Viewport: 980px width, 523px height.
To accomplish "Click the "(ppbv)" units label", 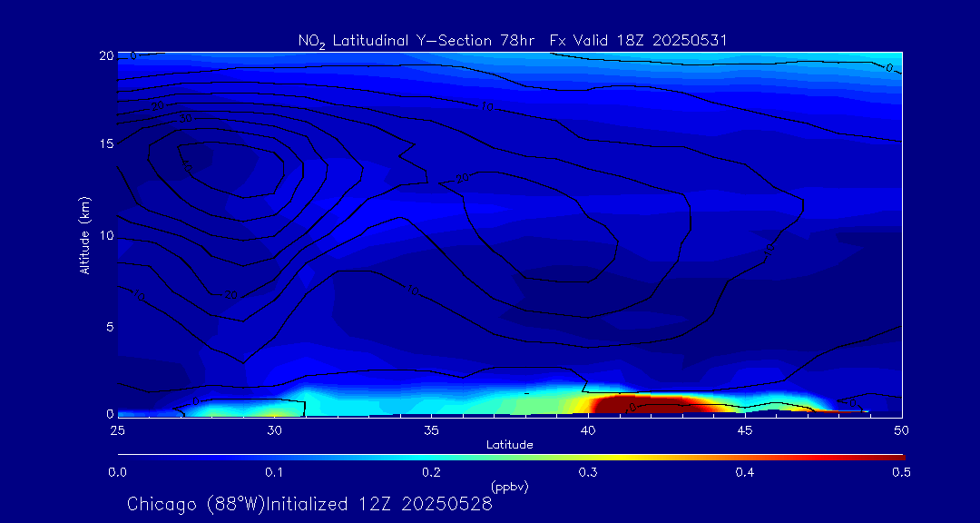I will coord(509,488).
